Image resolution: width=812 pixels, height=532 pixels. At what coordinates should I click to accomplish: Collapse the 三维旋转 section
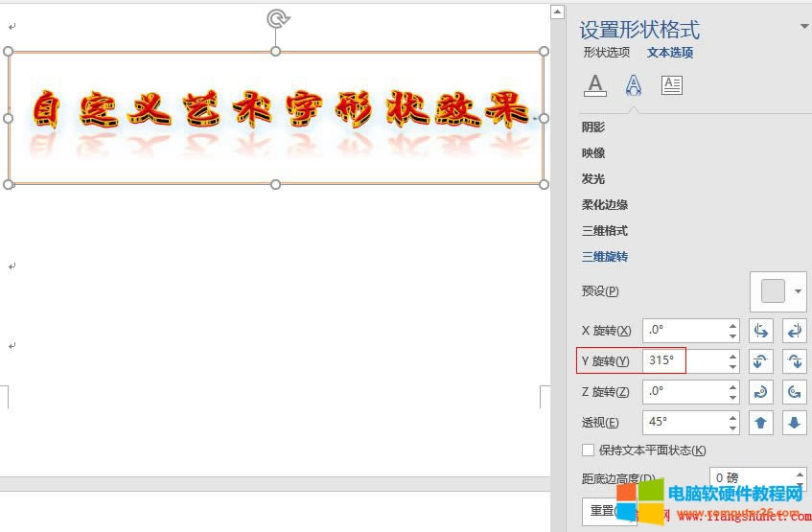605,257
